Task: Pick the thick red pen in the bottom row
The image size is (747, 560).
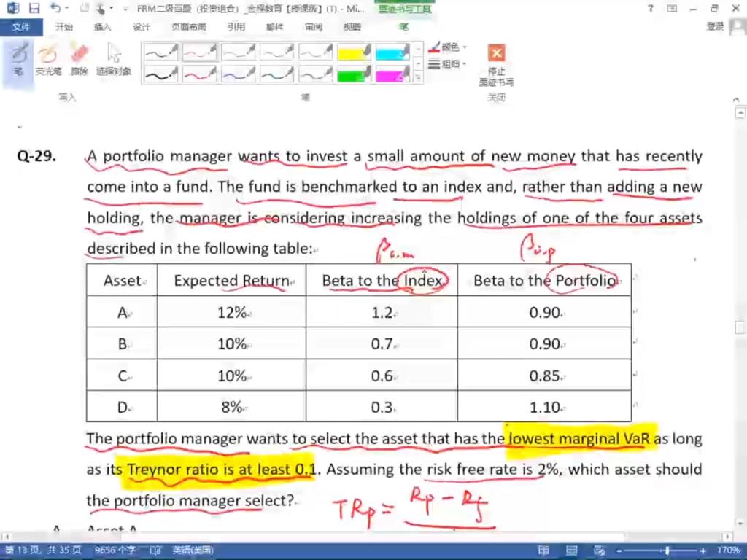Action: [x=200, y=74]
